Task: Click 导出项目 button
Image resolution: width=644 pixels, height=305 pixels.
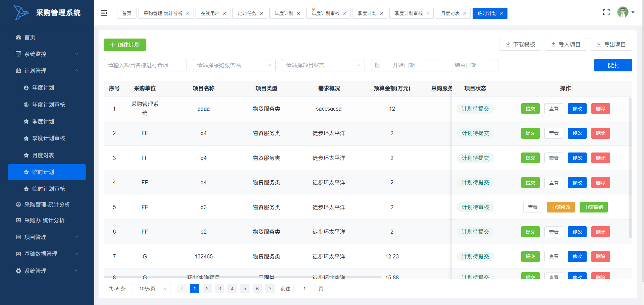Action: click(611, 44)
